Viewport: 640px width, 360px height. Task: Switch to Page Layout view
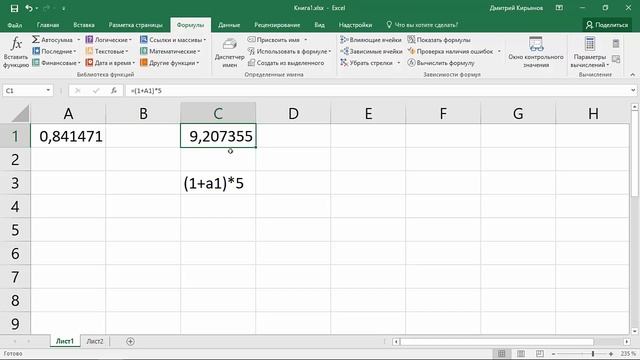click(521, 353)
